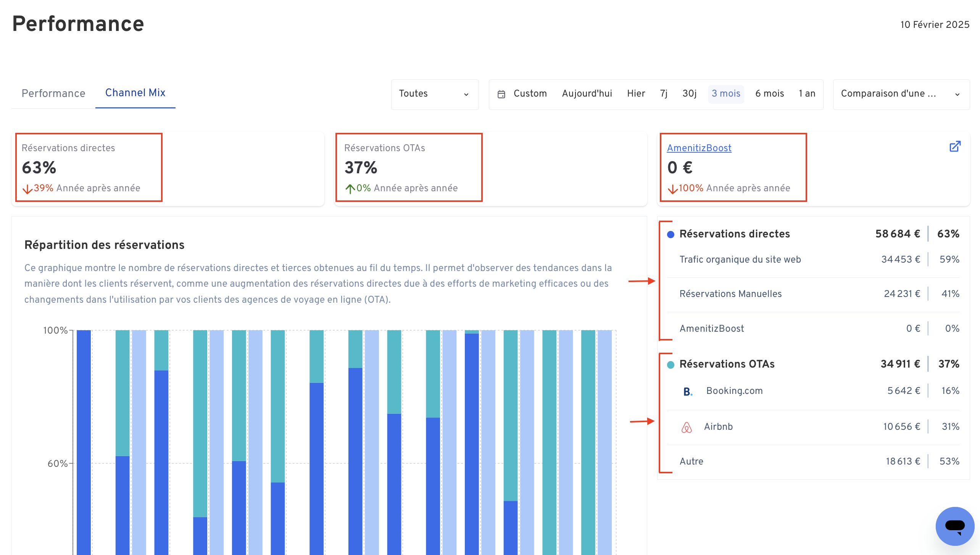The height and width of the screenshot is (555, 980).
Task: Switch to the Performance tab
Action: click(x=53, y=94)
